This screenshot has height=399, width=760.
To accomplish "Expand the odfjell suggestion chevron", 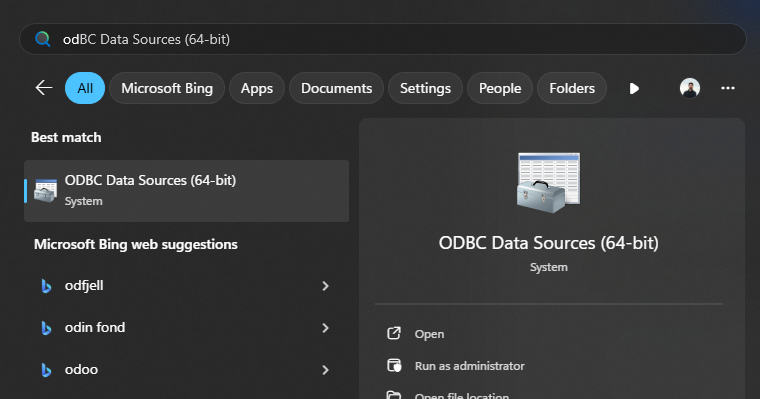I will 325,286.
